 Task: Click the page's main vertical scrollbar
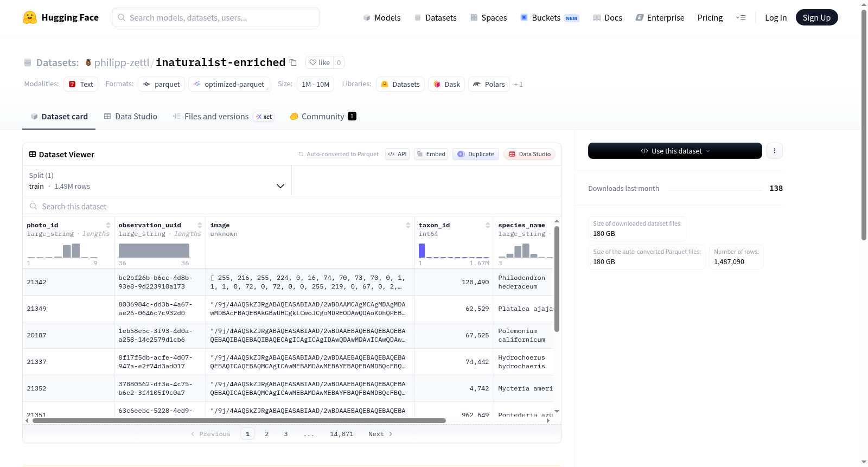point(864,125)
